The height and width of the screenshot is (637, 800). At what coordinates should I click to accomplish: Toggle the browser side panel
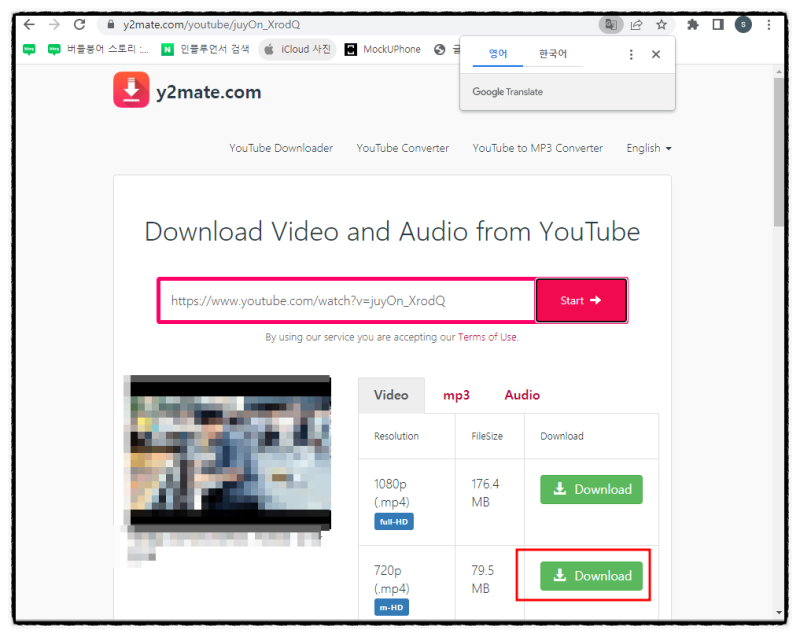pyautogui.click(x=718, y=24)
